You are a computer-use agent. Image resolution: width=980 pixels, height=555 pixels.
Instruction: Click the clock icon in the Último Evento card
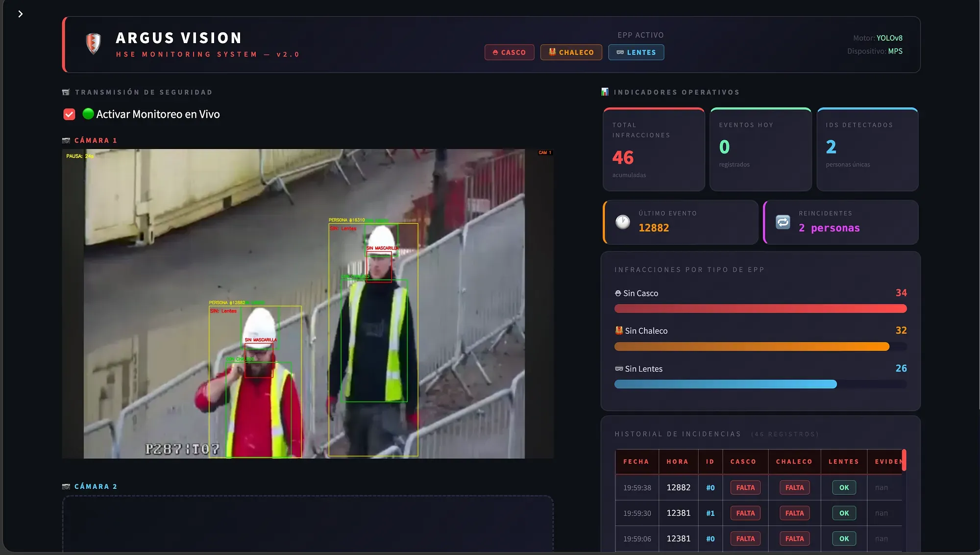622,222
